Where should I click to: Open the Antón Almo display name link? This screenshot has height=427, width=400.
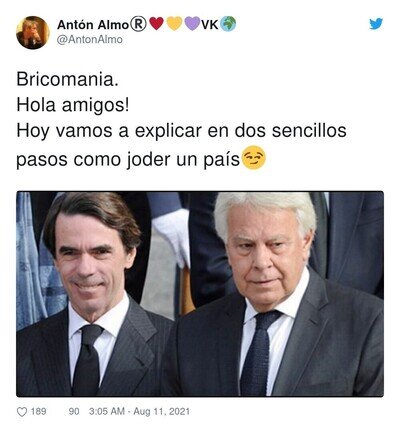pos(93,24)
